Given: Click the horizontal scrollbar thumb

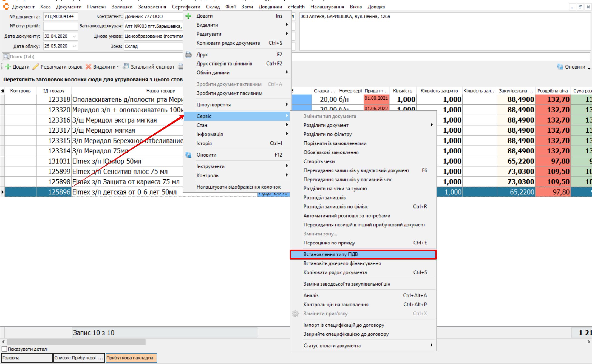Looking at the screenshot, I should pos(76,342).
